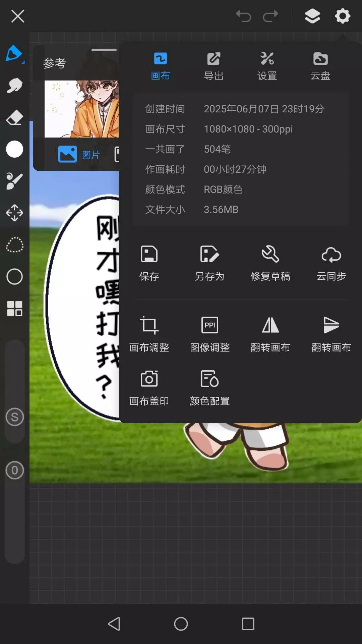Tap 画布盖印 canvas stamp

pos(149,387)
